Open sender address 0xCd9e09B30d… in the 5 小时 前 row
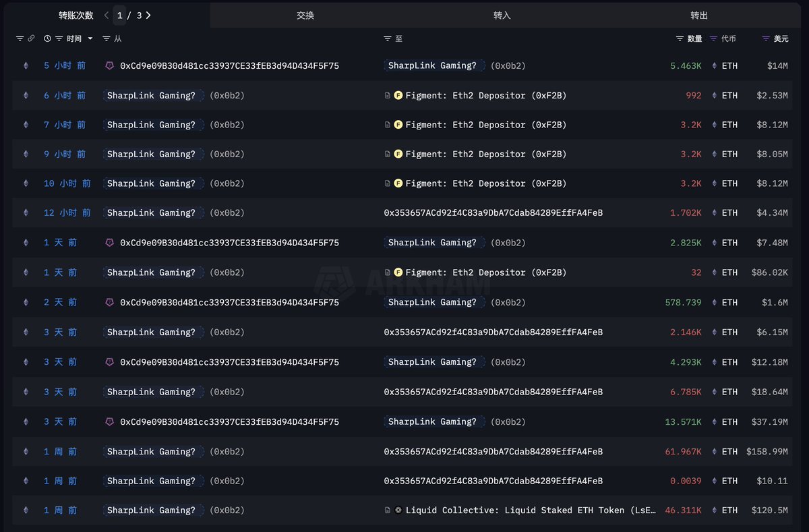Screen dimensions: 809x532 229,66
